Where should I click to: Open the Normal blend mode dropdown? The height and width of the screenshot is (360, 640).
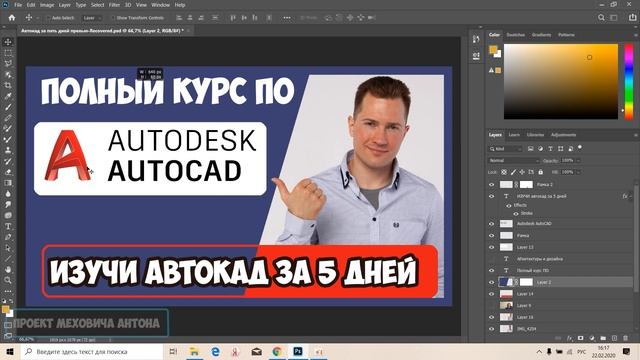513,160
